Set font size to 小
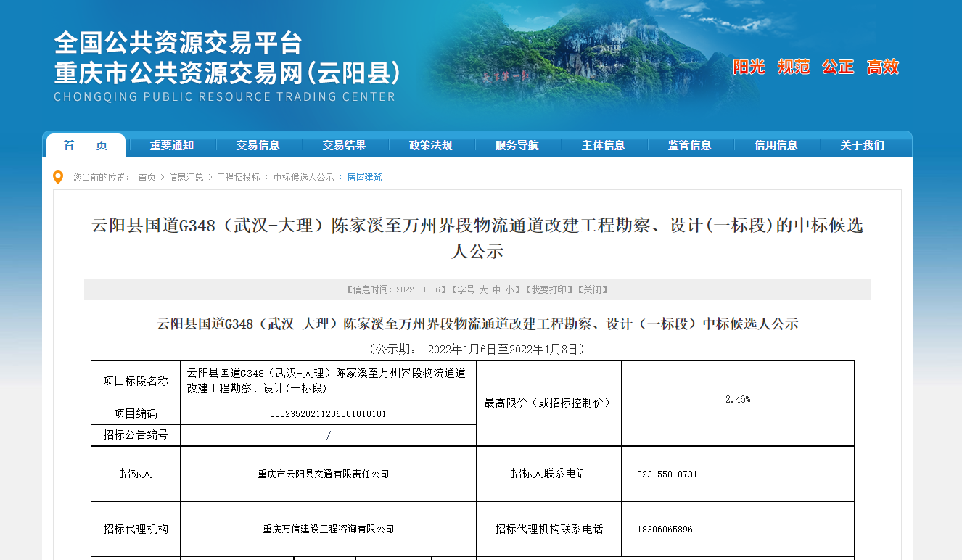Viewport: 962px width, 560px height. click(x=510, y=289)
